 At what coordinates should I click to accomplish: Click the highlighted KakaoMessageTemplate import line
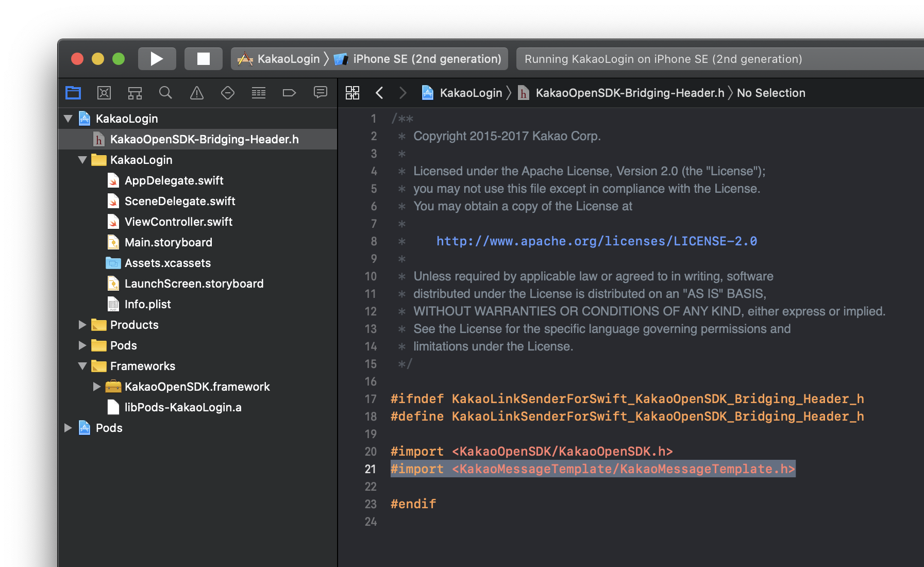(593, 469)
